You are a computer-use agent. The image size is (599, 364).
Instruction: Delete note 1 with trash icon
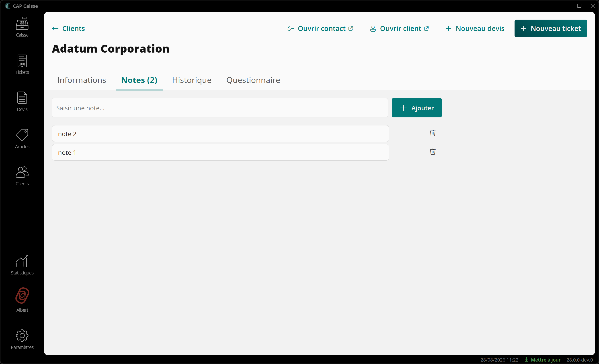pos(433,152)
